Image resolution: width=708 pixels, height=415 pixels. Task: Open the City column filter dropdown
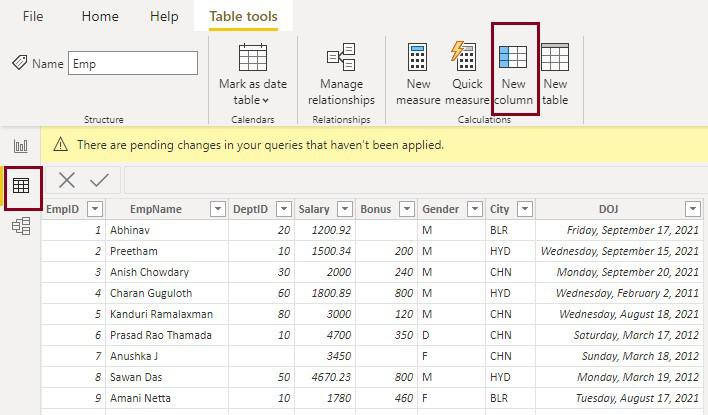tap(525, 209)
